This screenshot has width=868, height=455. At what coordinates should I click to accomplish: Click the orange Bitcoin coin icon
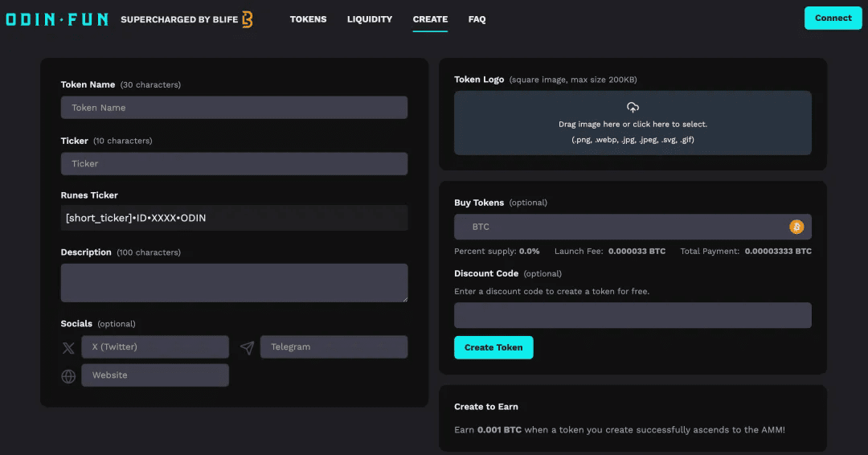[x=796, y=227]
